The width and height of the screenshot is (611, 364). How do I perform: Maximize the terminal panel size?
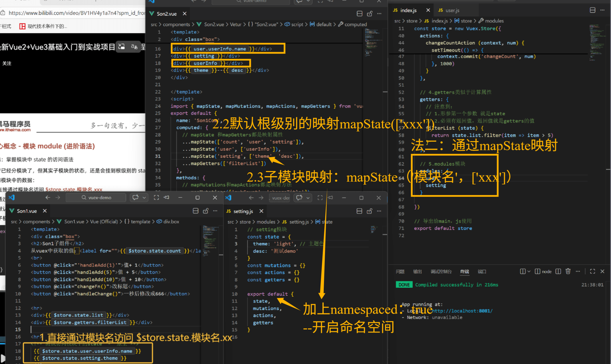(x=592, y=271)
